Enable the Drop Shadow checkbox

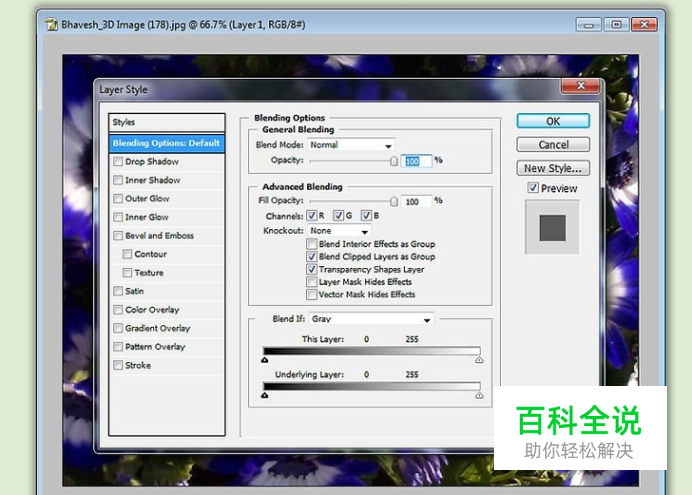[118, 161]
